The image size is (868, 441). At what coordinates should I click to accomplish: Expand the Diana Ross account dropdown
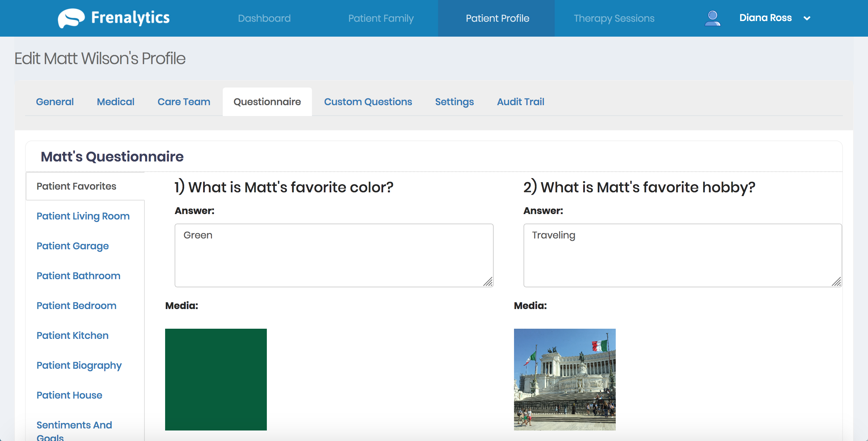[x=807, y=18]
